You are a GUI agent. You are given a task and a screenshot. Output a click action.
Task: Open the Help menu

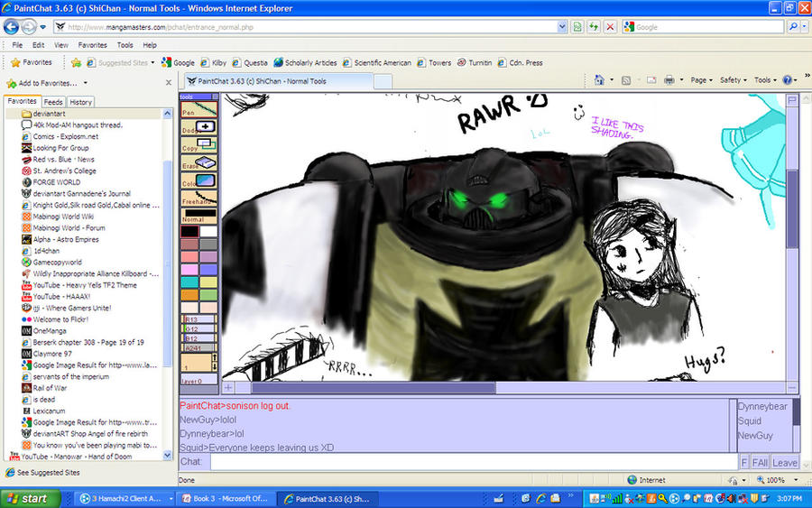(150, 45)
